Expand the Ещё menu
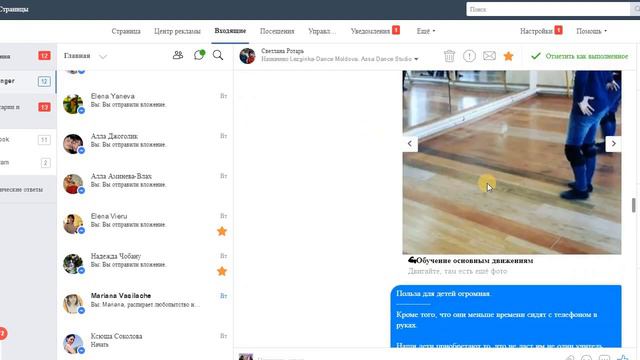This screenshot has height=360, width=640. pos(426,31)
